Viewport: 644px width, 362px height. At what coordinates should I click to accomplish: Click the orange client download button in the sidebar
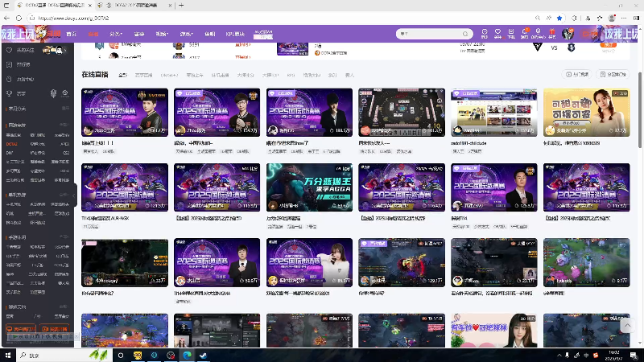tap(21, 329)
